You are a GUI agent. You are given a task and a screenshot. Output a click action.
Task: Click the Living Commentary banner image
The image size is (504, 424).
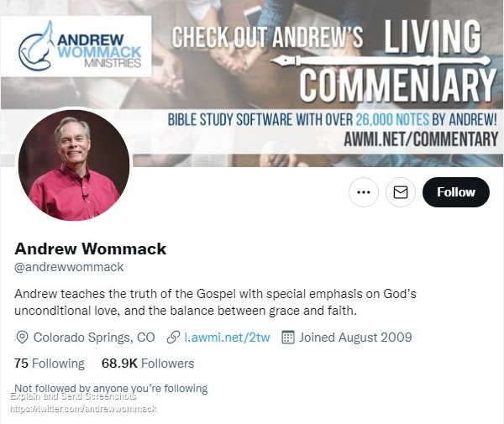[x=252, y=83]
